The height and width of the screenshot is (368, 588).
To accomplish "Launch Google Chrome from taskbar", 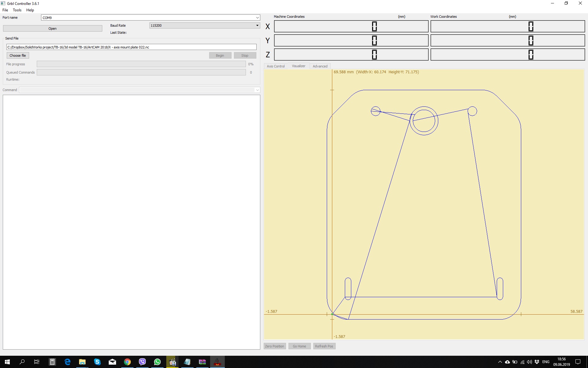I will 127,362.
